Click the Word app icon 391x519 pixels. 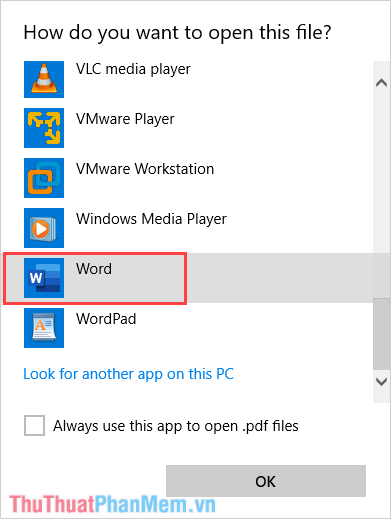[44, 278]
